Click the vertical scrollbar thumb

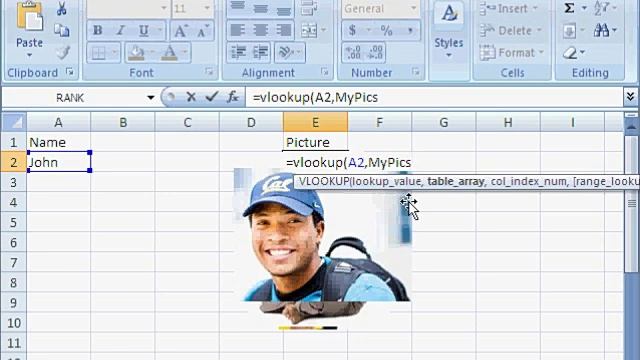632,204
